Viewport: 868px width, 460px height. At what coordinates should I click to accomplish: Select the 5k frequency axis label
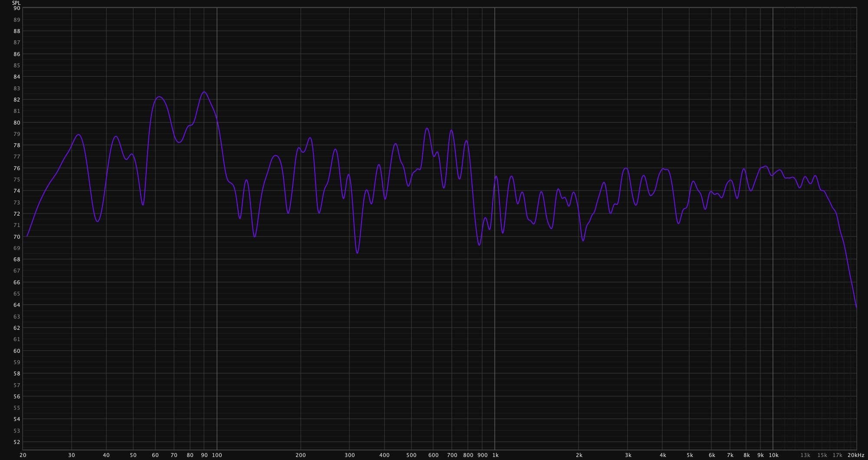pyautogui.click(x=690, y=455)
